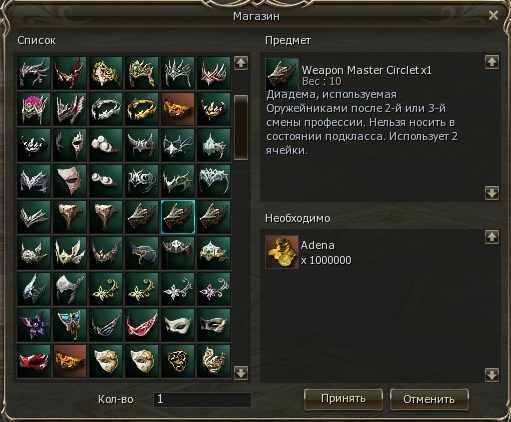
Task: Click the black and gold ornate mask
Action: (x=178, y=361)
